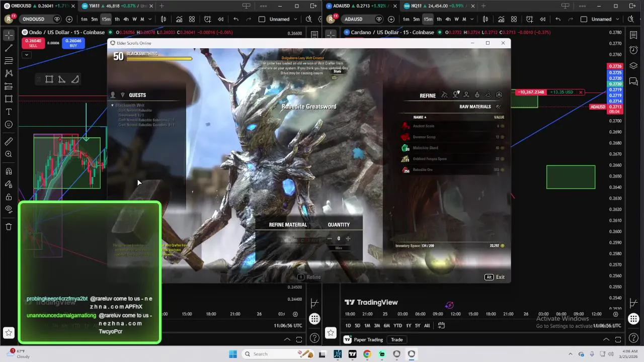
Task: Close the ADAUSD order line with X
Action: click(x=581, y=93)
